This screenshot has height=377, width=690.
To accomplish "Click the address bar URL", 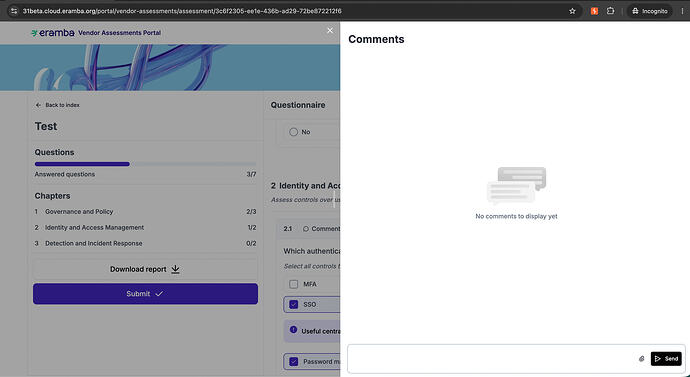I will pos(182,11).
